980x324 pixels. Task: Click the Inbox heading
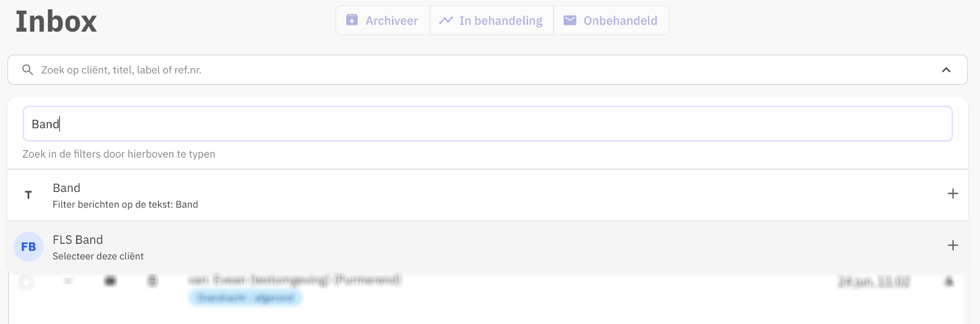coord(56,21)
